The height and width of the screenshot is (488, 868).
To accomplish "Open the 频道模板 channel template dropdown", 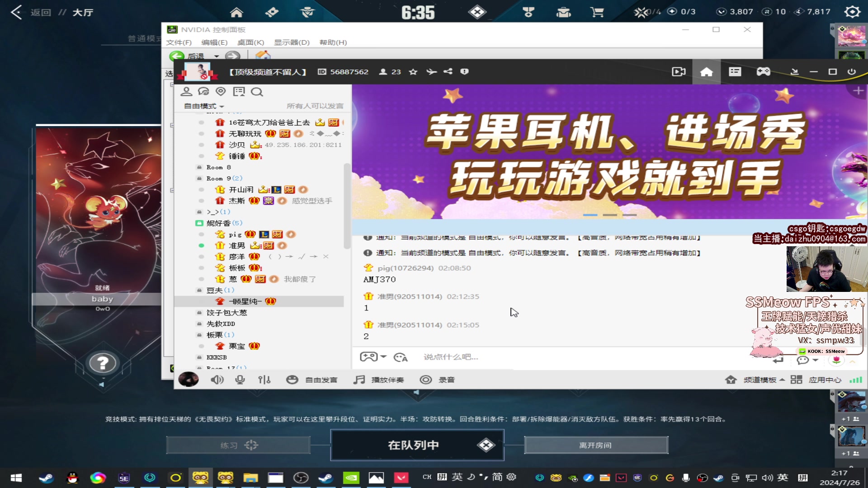I will (x=764, y=380).
